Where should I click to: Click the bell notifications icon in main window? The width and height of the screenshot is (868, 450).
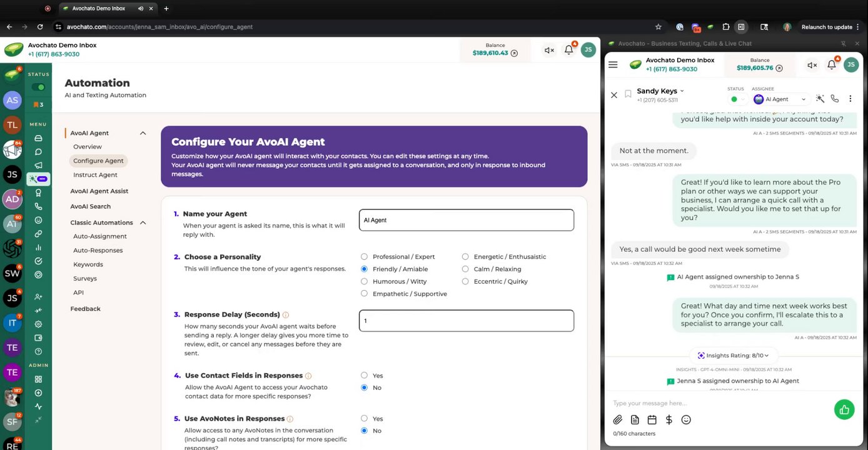[569, 50]
